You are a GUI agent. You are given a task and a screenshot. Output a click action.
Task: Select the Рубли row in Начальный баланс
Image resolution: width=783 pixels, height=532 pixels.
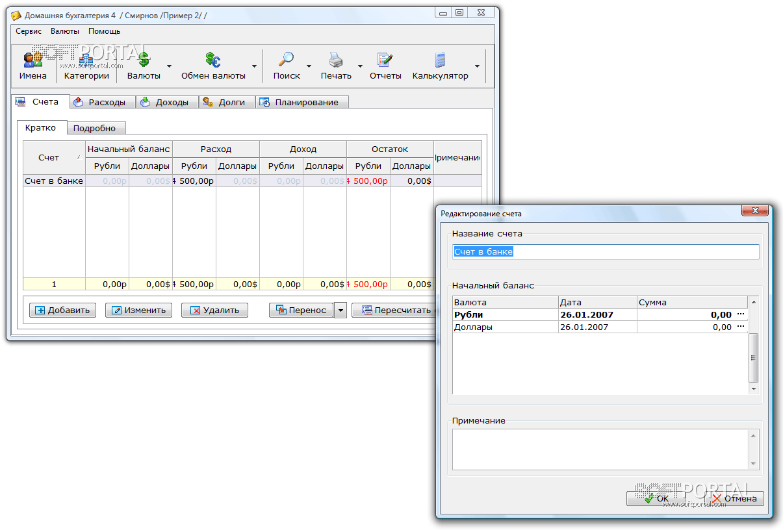click(600, 314)
